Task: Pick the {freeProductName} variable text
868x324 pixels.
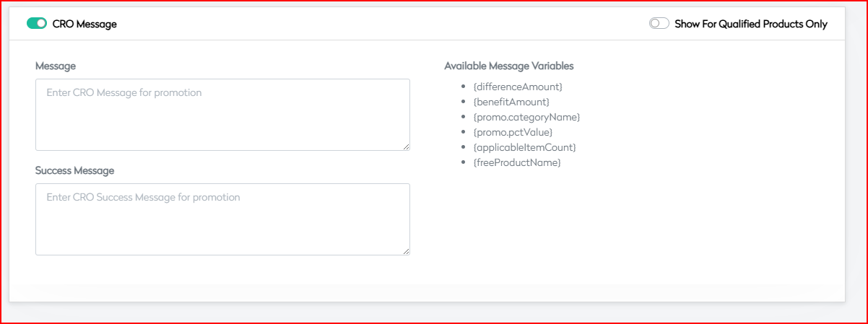Action: click(x=517, y=163)
